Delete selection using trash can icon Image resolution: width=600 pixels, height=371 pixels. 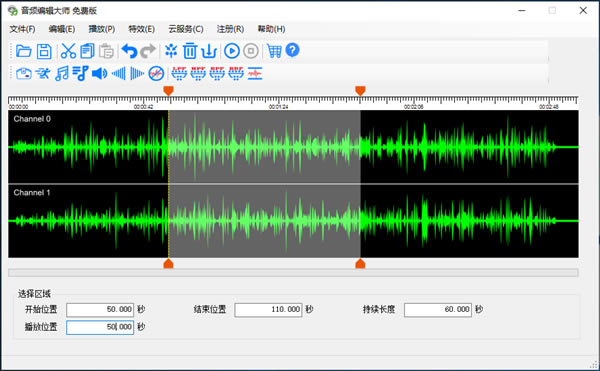190,51
